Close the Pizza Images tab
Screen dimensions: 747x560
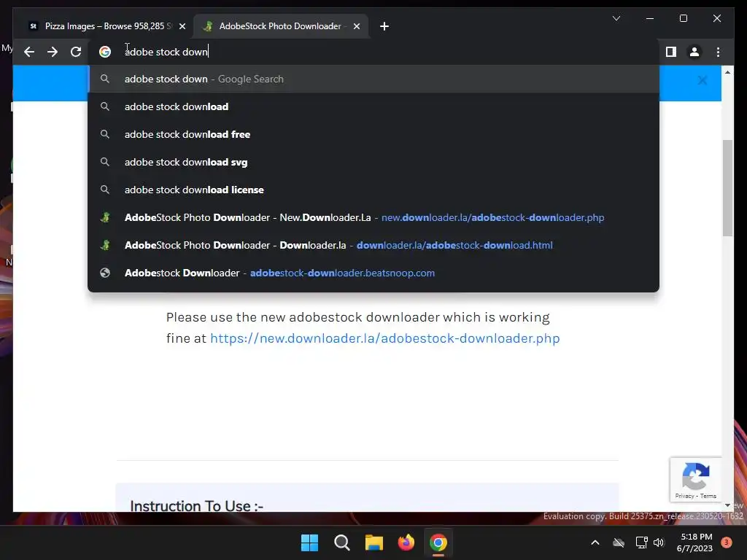tap(182, 26)
